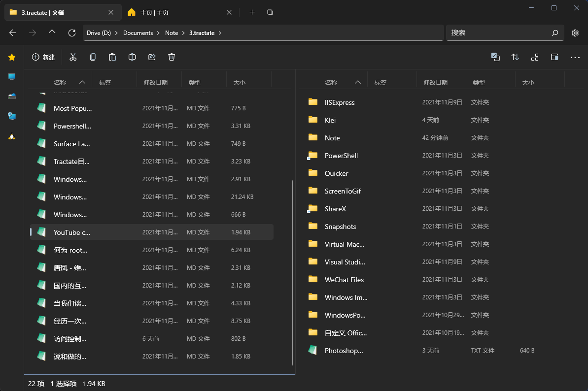Switch to the 主页 tab

pos(154,12)
